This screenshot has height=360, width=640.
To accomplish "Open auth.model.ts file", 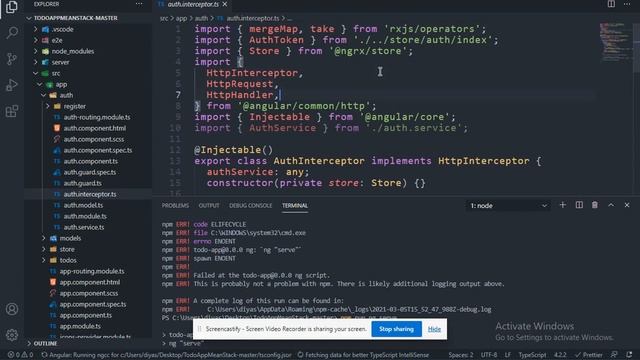I will (83, 205).
